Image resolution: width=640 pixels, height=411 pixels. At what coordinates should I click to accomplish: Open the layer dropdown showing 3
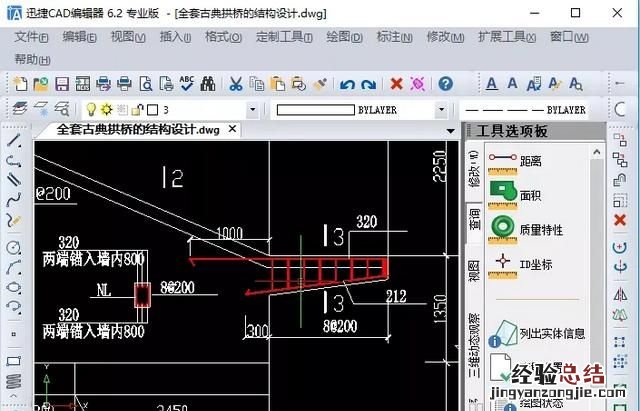(x=253, y=109)
